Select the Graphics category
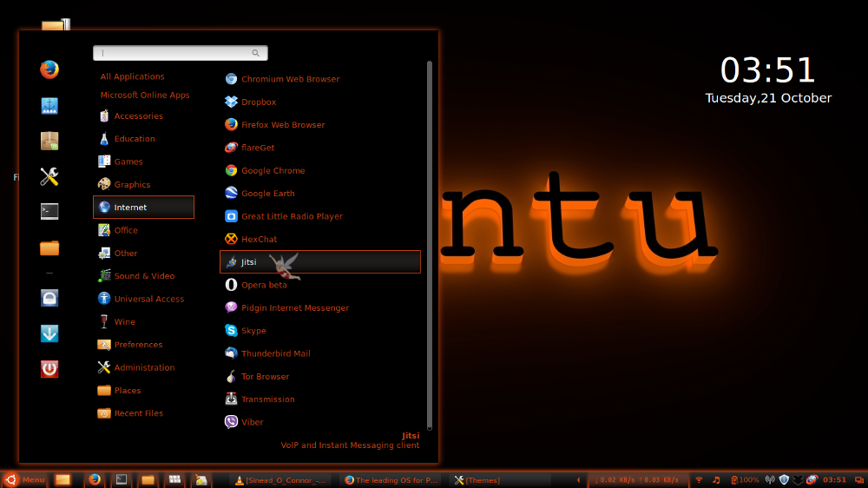Image resolution: width=868 pixels, height=488 pixels. [x=143, y=184]
